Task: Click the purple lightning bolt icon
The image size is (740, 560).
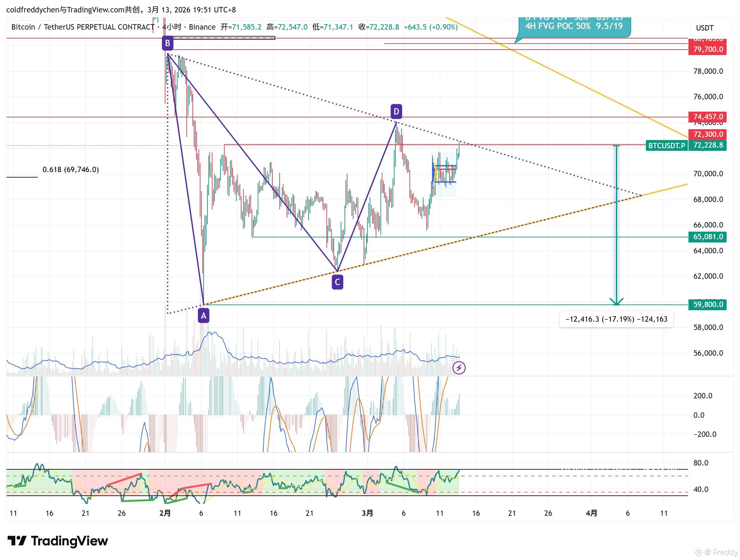Action: pos(459,368)
